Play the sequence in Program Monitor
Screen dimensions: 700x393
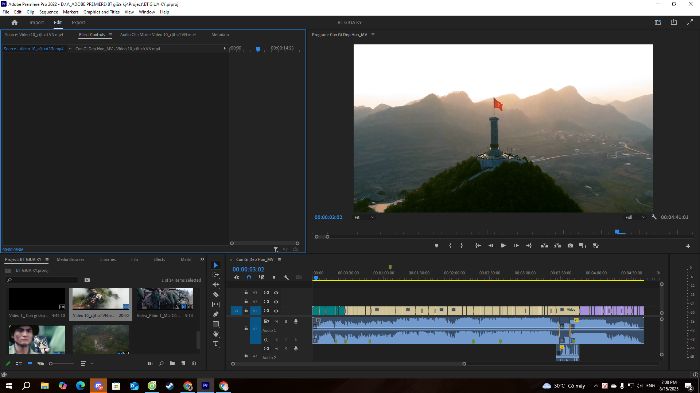[x=503, y=246]
